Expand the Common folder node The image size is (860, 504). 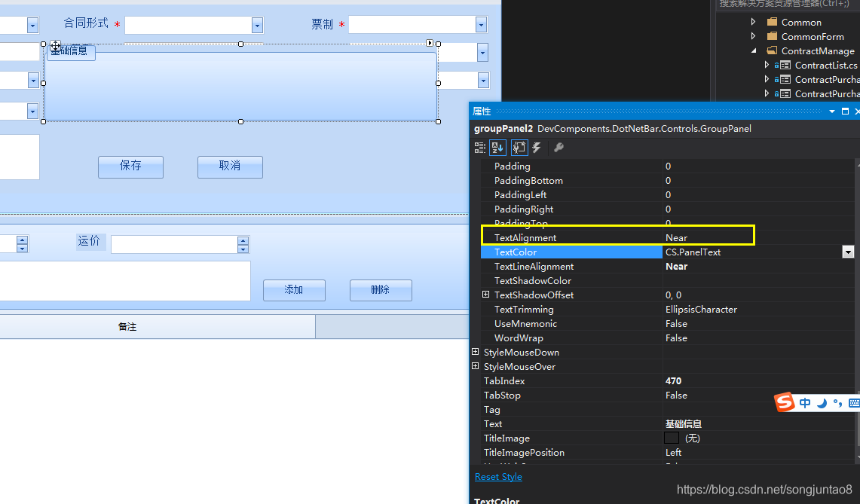point(754,22)
